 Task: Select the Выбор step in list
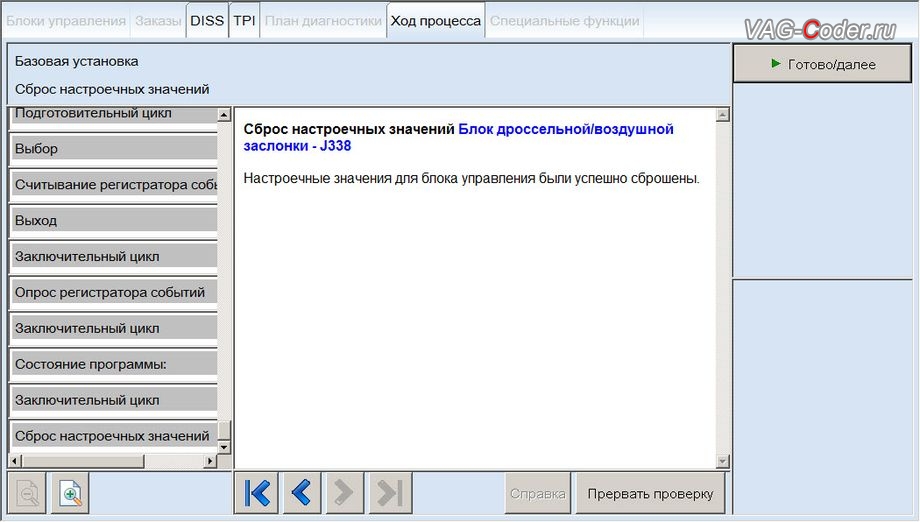click(x=112, y=149)
